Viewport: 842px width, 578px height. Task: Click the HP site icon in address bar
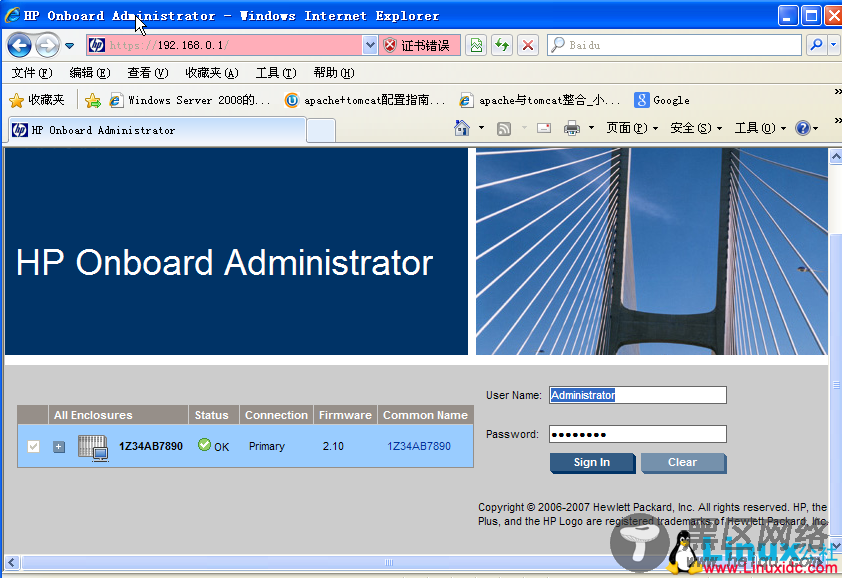97,45
